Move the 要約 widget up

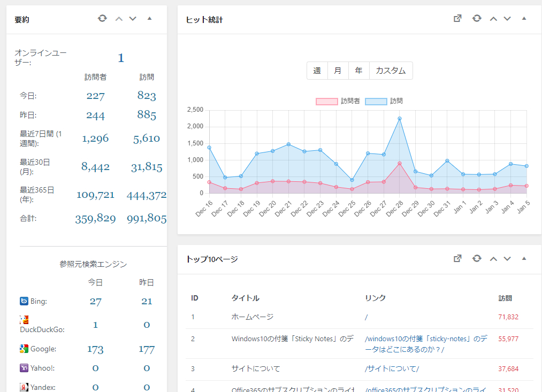click(119, 19)
